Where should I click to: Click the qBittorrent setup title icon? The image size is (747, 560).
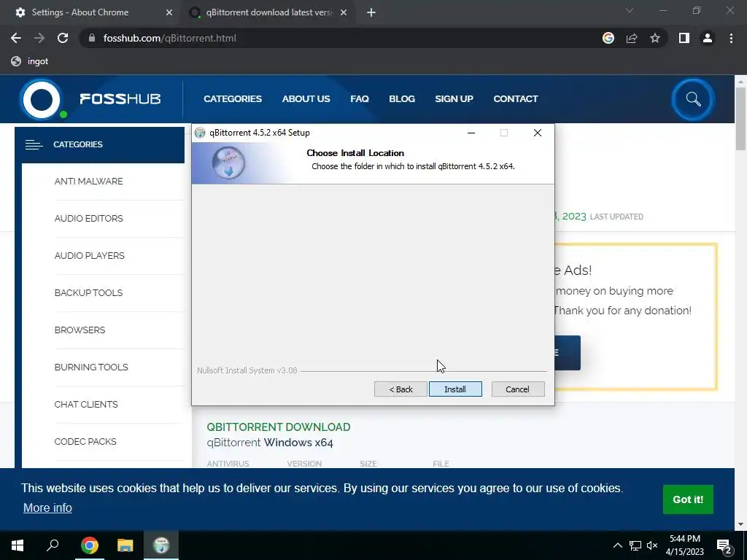200,133
